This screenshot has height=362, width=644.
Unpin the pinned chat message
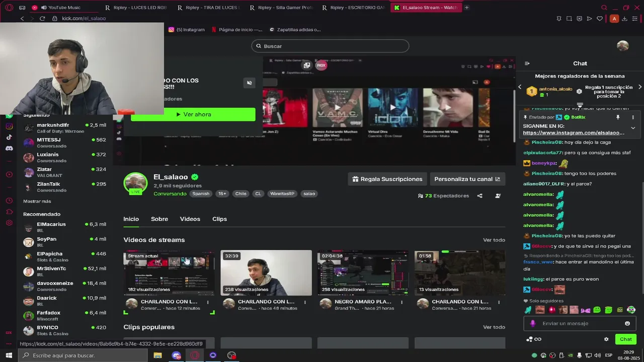[x=618, y=117]
